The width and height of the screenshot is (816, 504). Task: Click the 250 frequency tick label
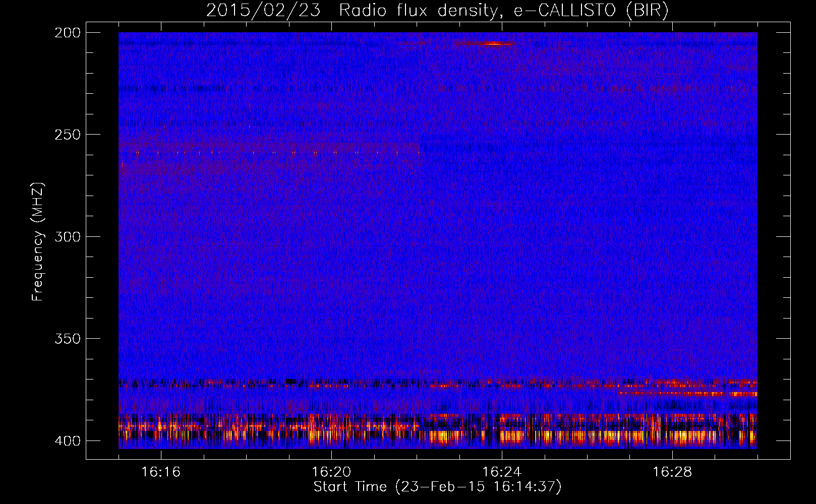[x=68, y=135]
